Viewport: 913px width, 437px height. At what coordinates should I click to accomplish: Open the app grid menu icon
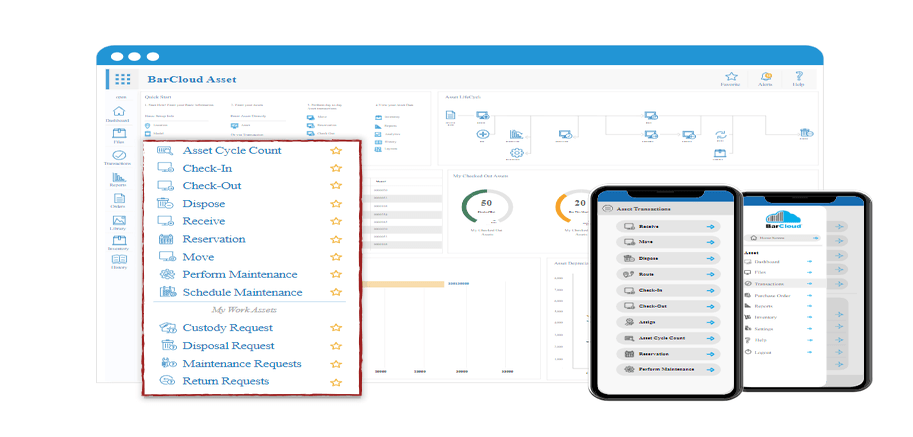tap(123, 79)
